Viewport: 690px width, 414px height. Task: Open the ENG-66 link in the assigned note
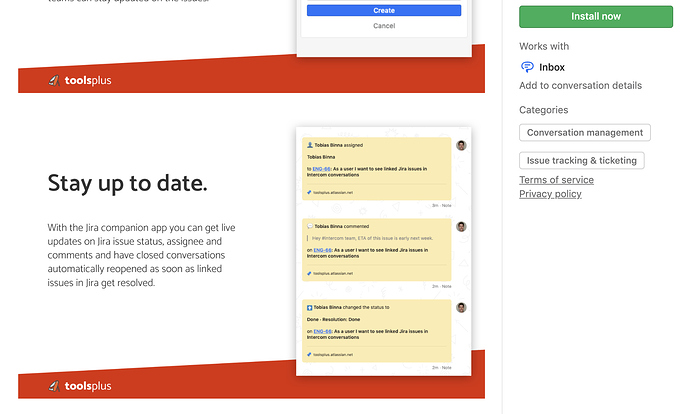[321, 169]
